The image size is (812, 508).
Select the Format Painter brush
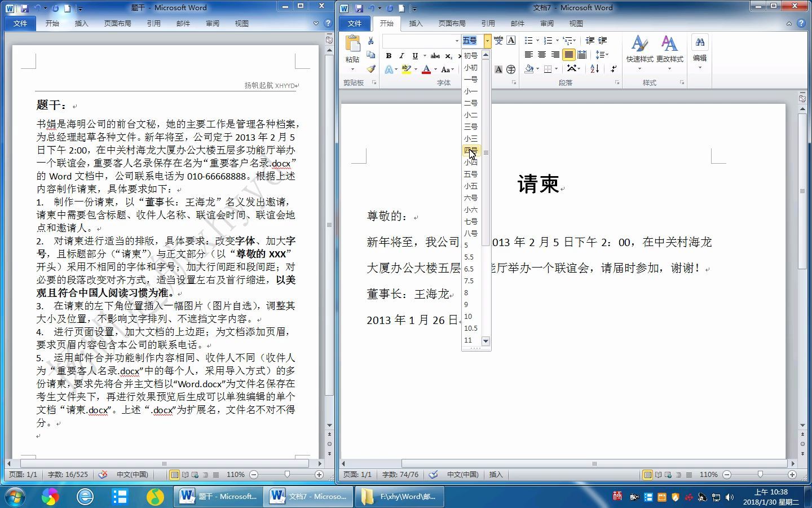pos(370,69)
